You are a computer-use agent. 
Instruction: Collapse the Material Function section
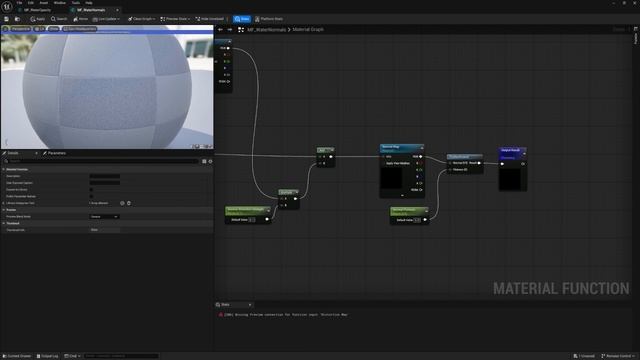[x=4, y=169]
